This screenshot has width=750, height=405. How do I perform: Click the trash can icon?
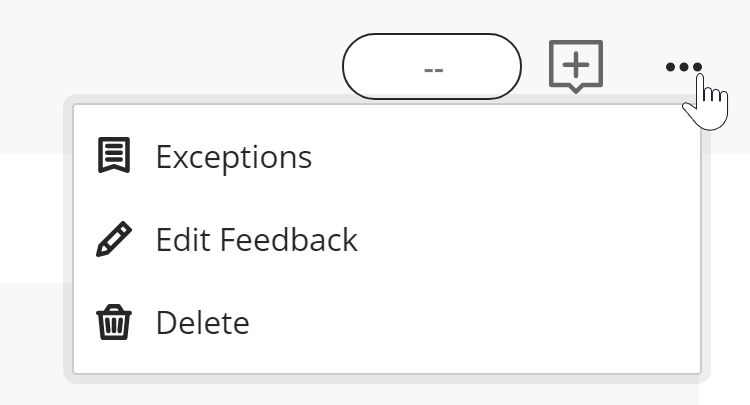113,323
